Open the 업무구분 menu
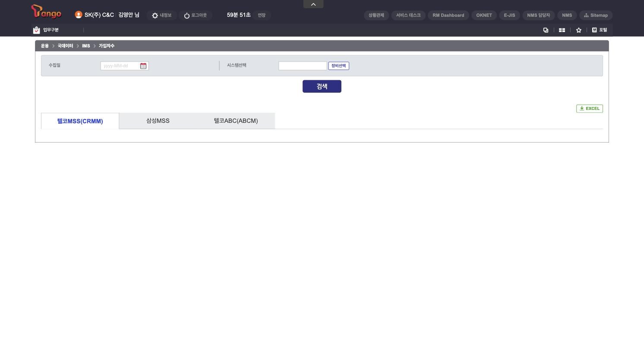The height and width of the screenshot is (350, 644). pos(46,30)
